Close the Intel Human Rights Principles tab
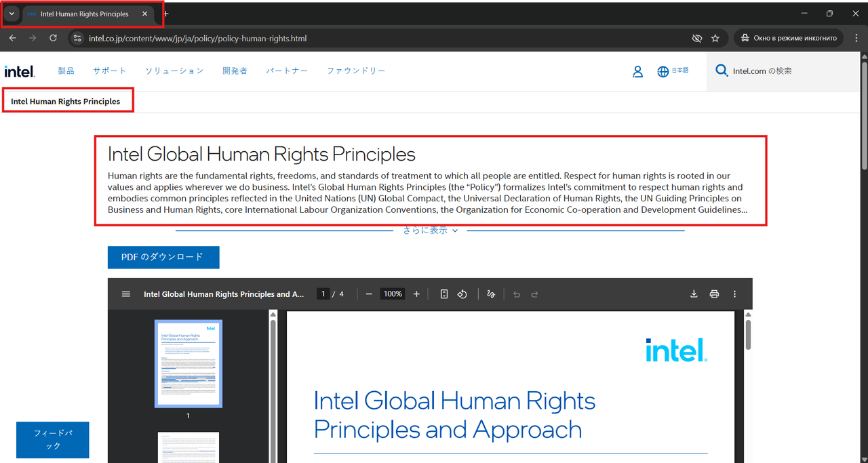 [145, 14]
